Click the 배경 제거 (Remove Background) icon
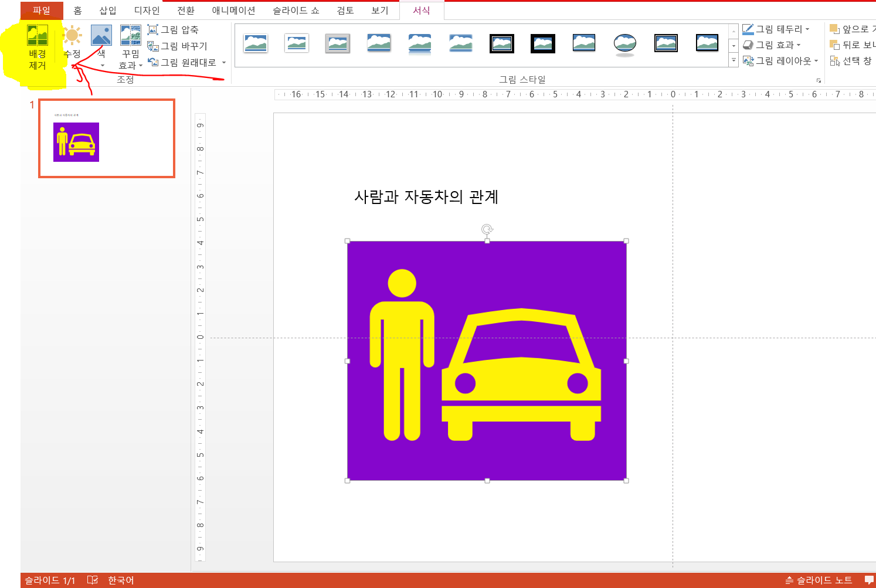Image resolution: width=876 pixels, height=588 pixels. pos(38,36)
